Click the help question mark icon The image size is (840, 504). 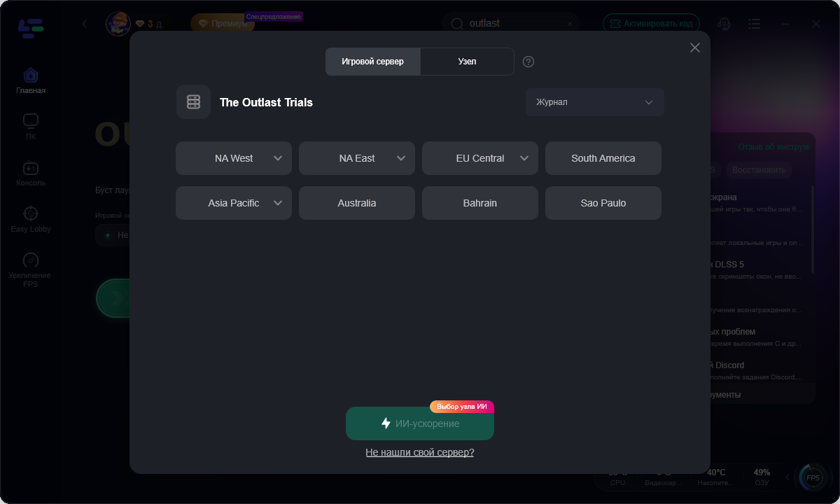coord(528,62)
